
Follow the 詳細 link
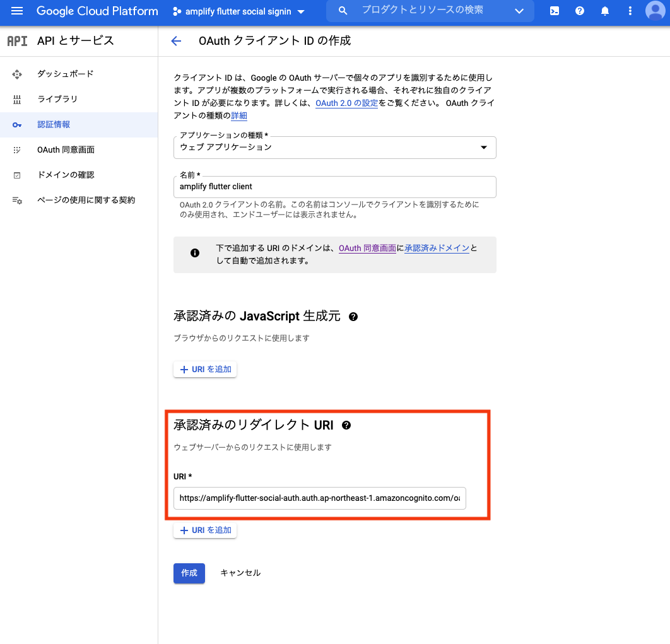[x=239, y=115]
